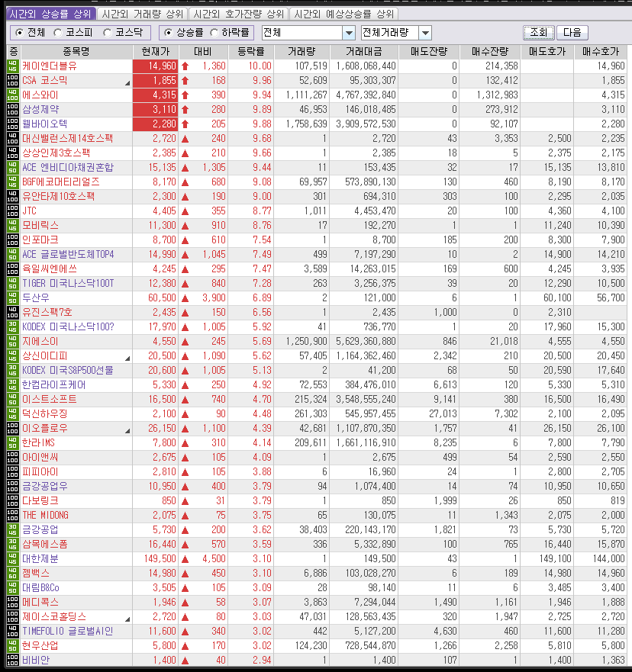Viewport: 632px width, 672px height.
Task: Select stock name TIMEFOLIO 글로벌AI인
Action: pos(68,632)
